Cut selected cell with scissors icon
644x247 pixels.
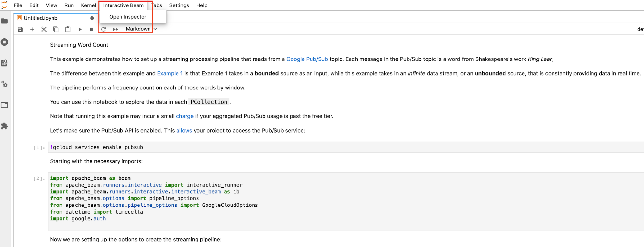point(44,29)
